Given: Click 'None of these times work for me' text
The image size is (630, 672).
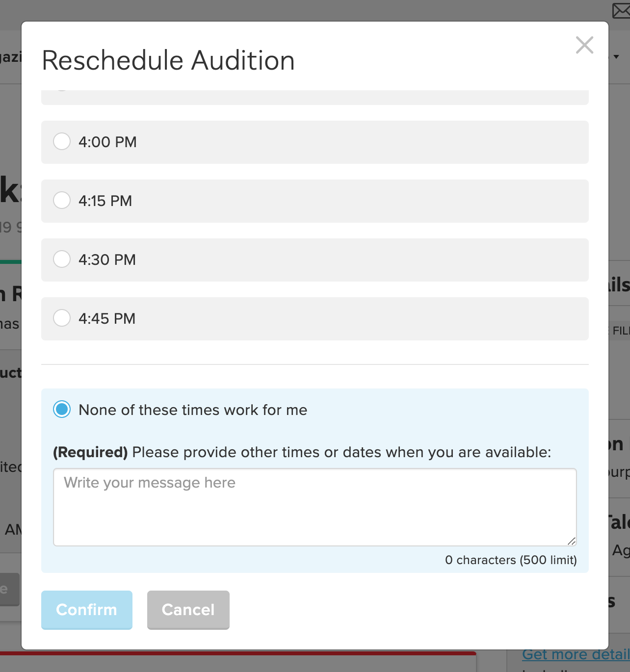Looking at the screenshot, I should [x=193, y=410].
